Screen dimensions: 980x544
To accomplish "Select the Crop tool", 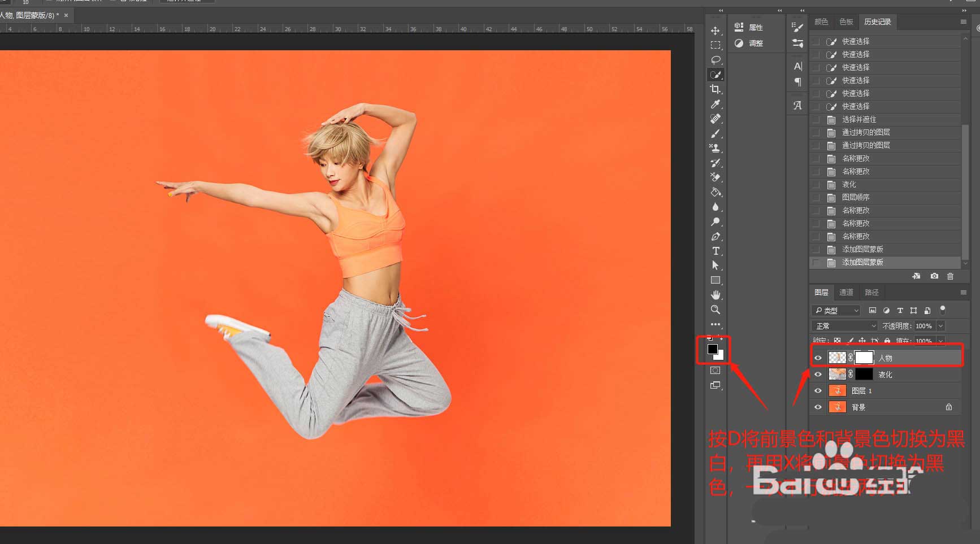I will pyautogui.click(x=716, y=89).
